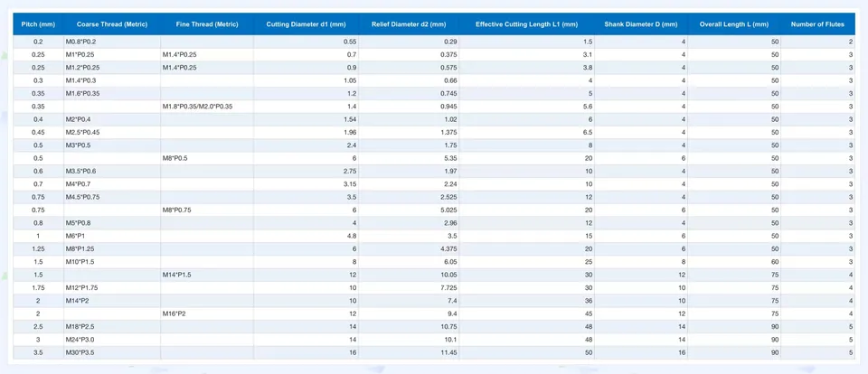The image size is (868, 374).
Task: Click the M1*P0.25 coarse thread cell
Action: click(112, 55)
